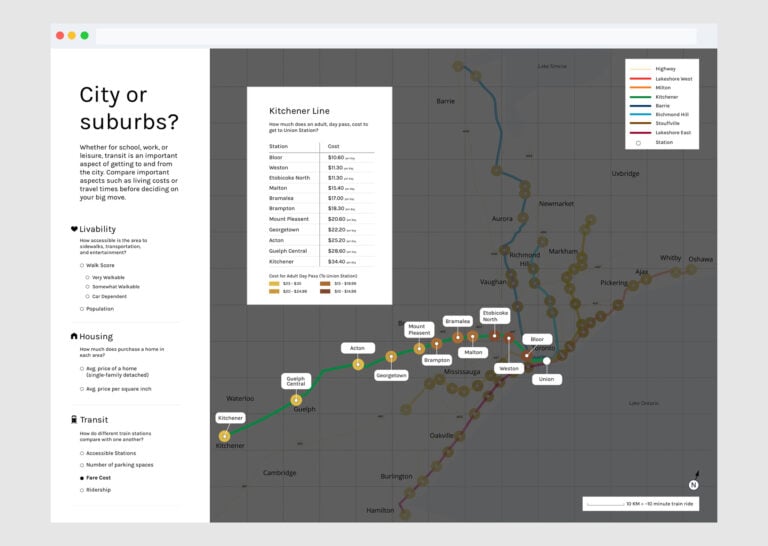Image resolution: width=768 pixels, height=546 pixels.
Task: Select the Walk Score radio option
Action: pyautogui.click(x=82, y=265)
